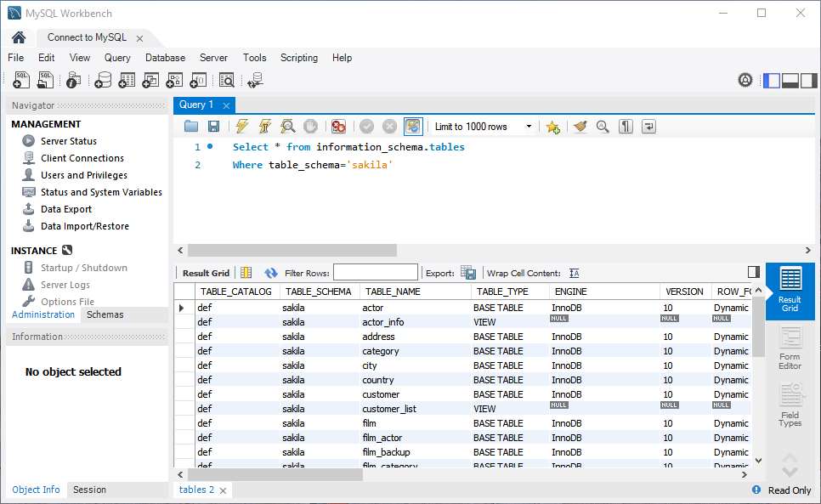Open Client Connections

tap(82, 158)
